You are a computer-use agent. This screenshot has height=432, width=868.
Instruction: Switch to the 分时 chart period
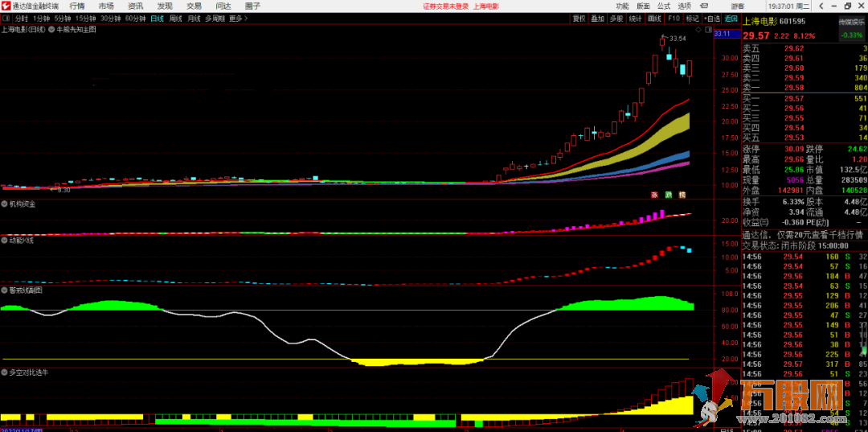click(x=22, y=19)
